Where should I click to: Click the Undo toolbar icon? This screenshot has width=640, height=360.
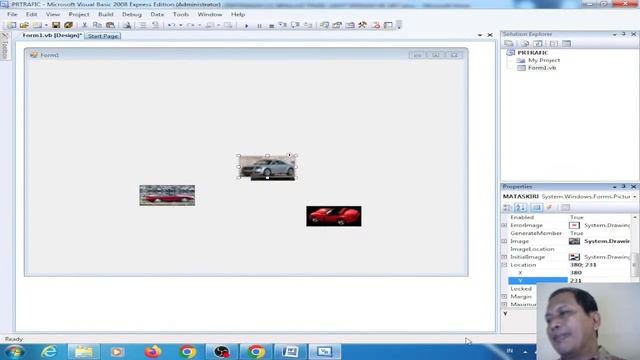(171, 25)
